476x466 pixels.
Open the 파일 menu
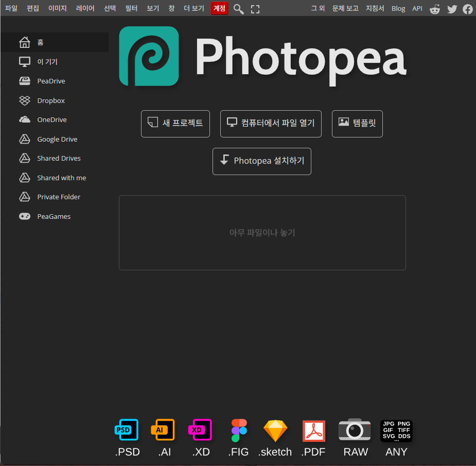click(11, 8)
